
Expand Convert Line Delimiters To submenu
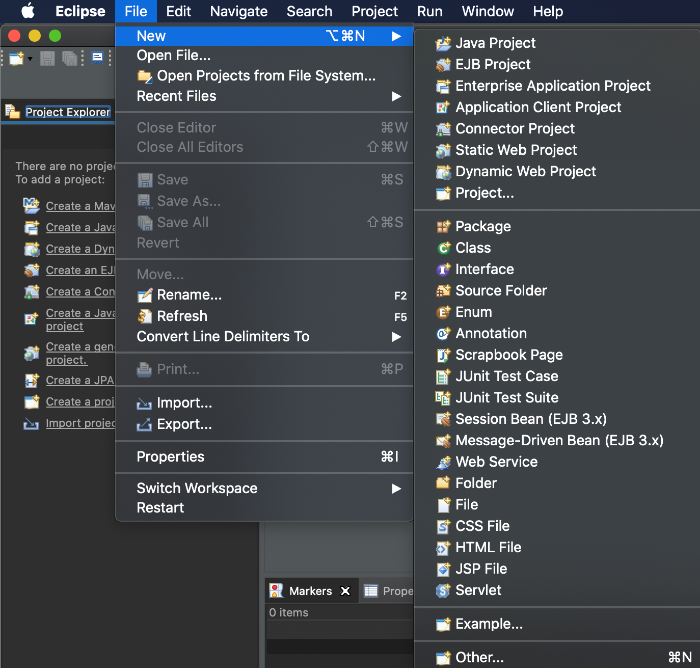click(x=264, y=337)
